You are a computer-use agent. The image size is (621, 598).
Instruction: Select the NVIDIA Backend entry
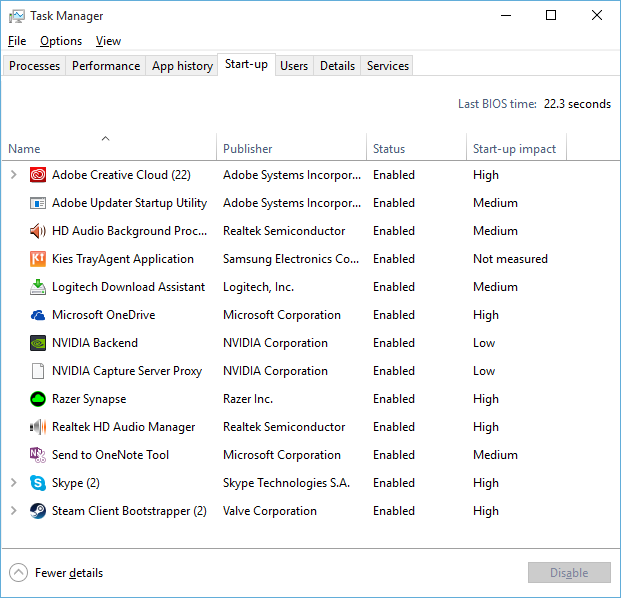pyautogui.click(x=95, y=343)
